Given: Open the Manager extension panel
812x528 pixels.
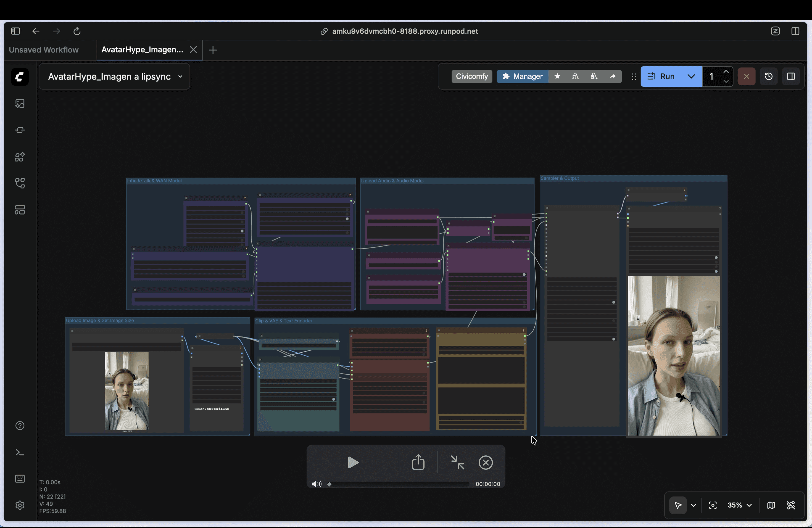Looking at the screenshot, I should (522, 76).
